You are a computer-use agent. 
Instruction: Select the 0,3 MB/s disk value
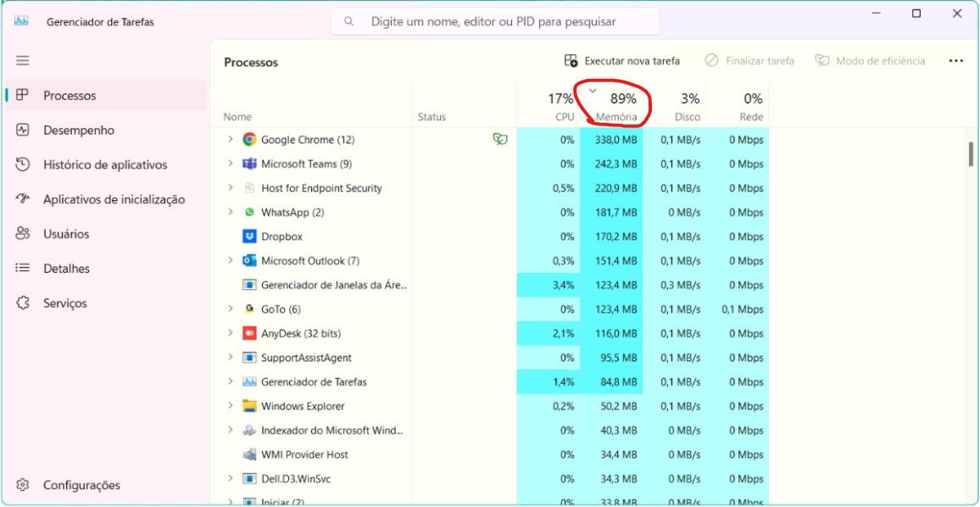(681, 285)
